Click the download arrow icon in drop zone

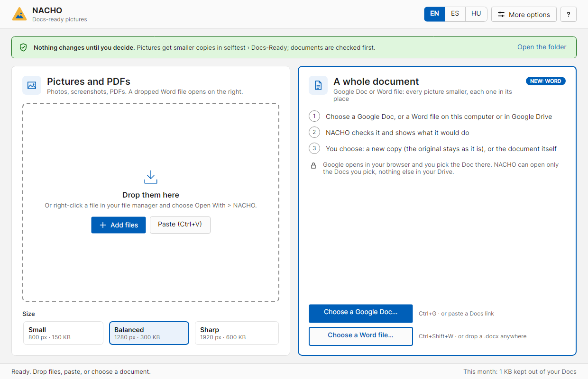[x=151, y=177]
